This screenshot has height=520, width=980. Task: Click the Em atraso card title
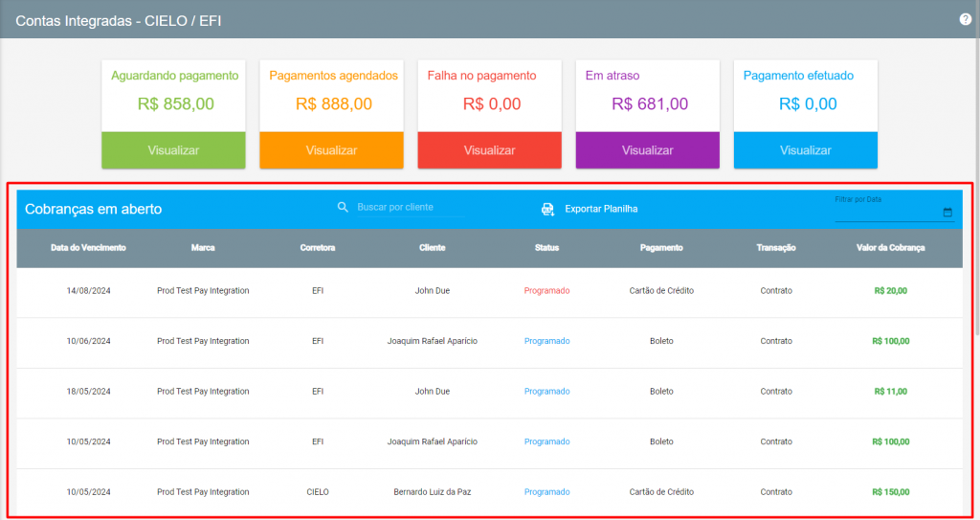pos(612,76)
